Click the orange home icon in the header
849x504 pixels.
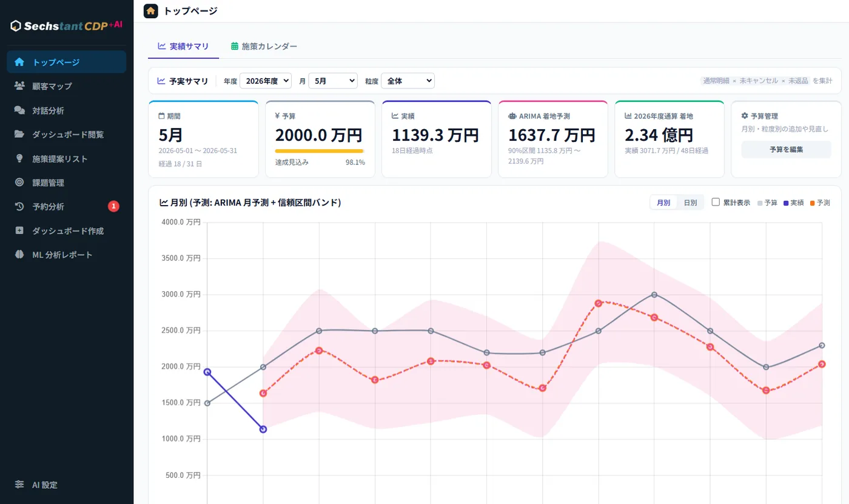coord(151,11)
